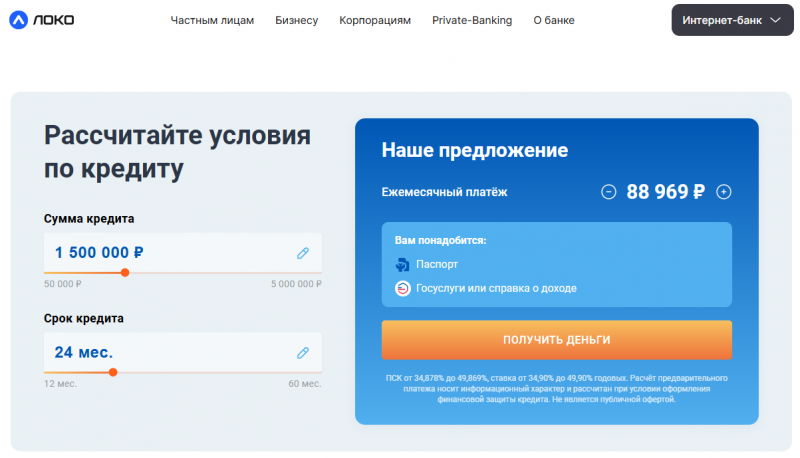Click the Срок кредита label
This screenshot has height=458, width=800.
84,318
